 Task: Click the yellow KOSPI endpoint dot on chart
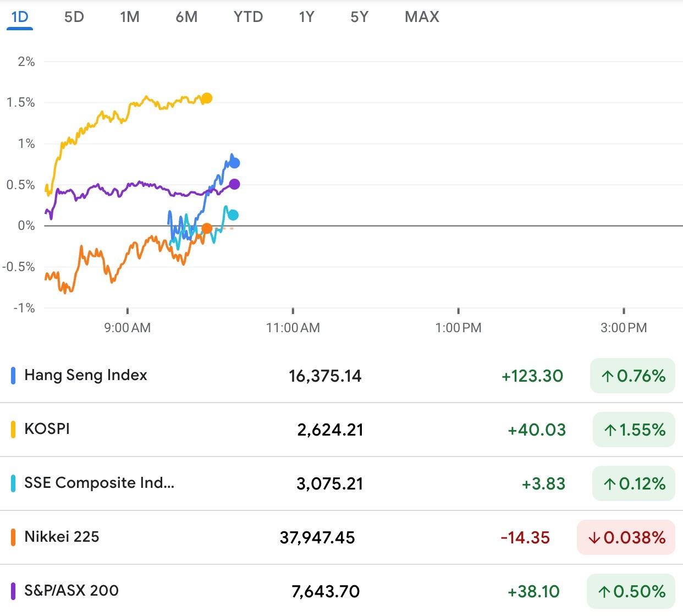click(207, 98)
